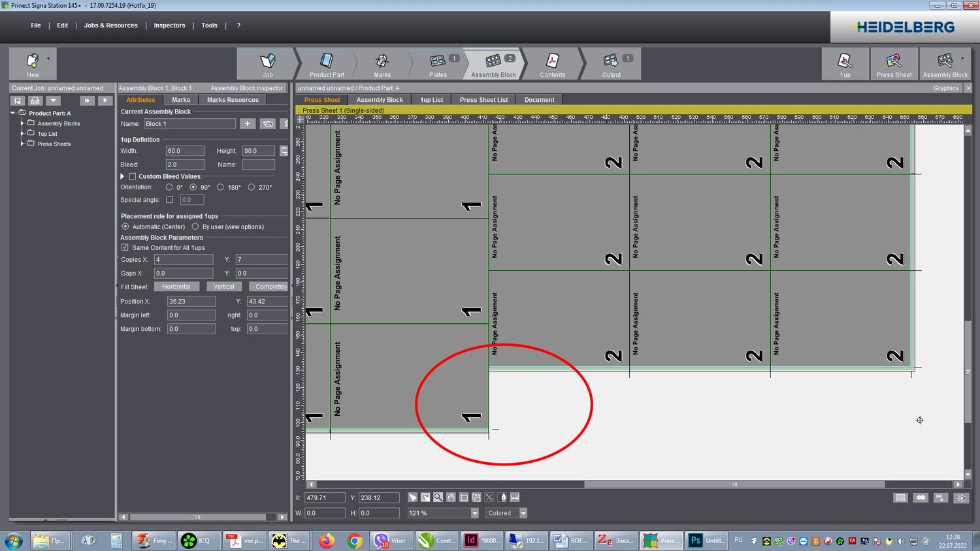Select By user (view options) placement
Image resolution: width=980 pixels, height=551 pixels.
click(x=195, y=227)
